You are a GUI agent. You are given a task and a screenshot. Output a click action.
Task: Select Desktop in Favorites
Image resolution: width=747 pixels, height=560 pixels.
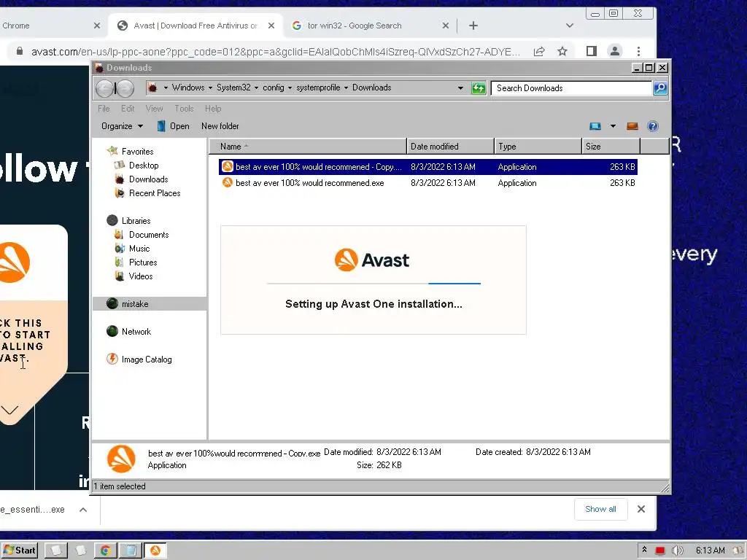pyautogui.click(x=144, y=166)
